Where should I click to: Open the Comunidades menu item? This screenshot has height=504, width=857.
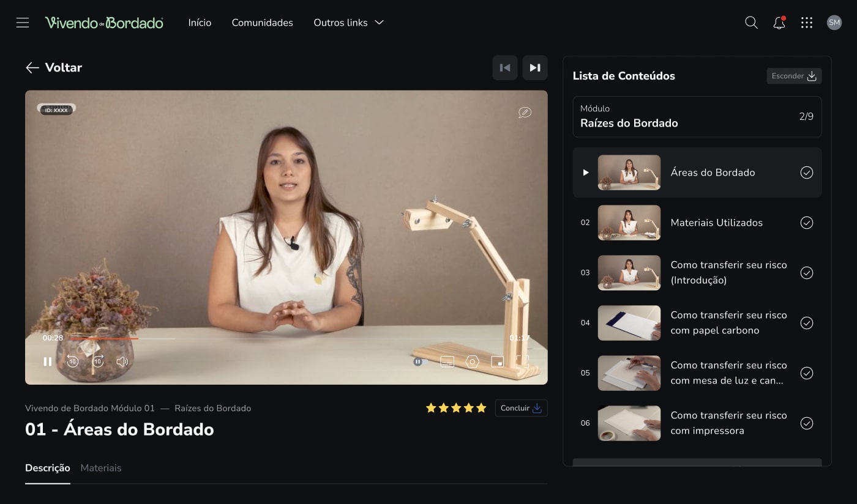click(x=262, y=23)
